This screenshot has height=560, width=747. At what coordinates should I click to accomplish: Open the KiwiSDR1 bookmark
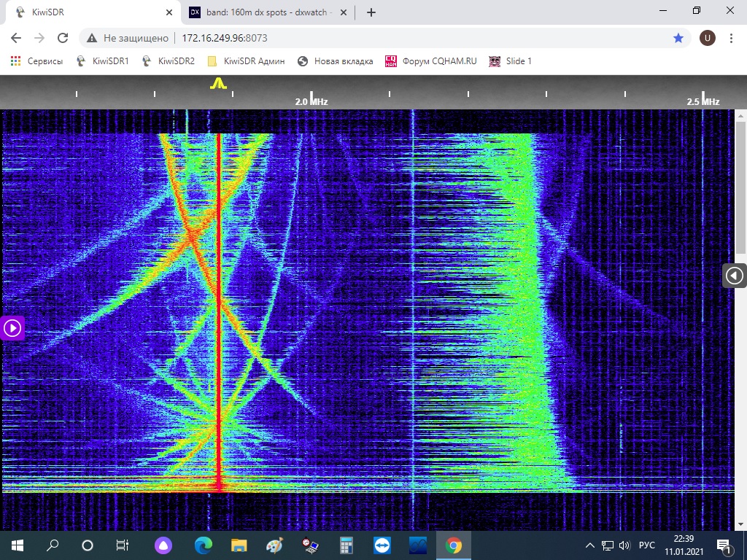pos(103,61)
